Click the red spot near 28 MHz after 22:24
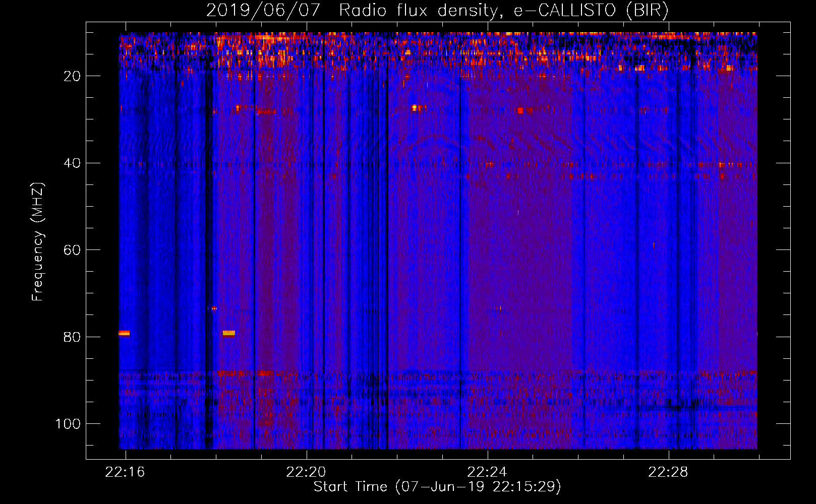Image resolution: width=816 pixels, height=504 pixels. click(520, 110)
